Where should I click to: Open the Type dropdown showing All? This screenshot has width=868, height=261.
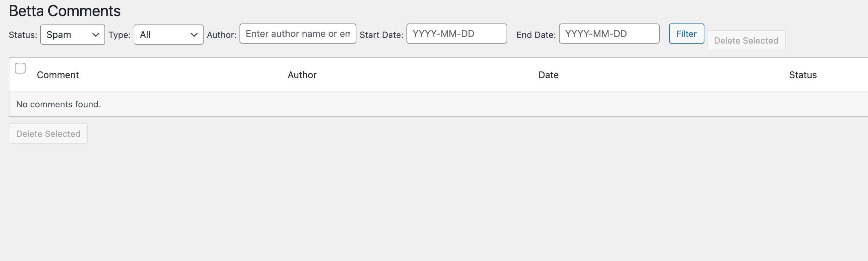click(x=169, y=35)
